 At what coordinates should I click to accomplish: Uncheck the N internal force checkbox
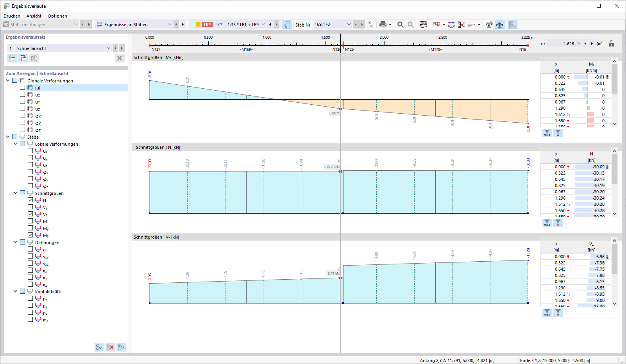pos(30,200)
